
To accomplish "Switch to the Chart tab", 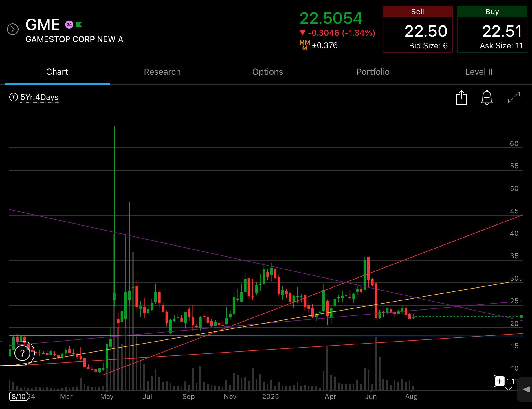I will coord(57,72).
